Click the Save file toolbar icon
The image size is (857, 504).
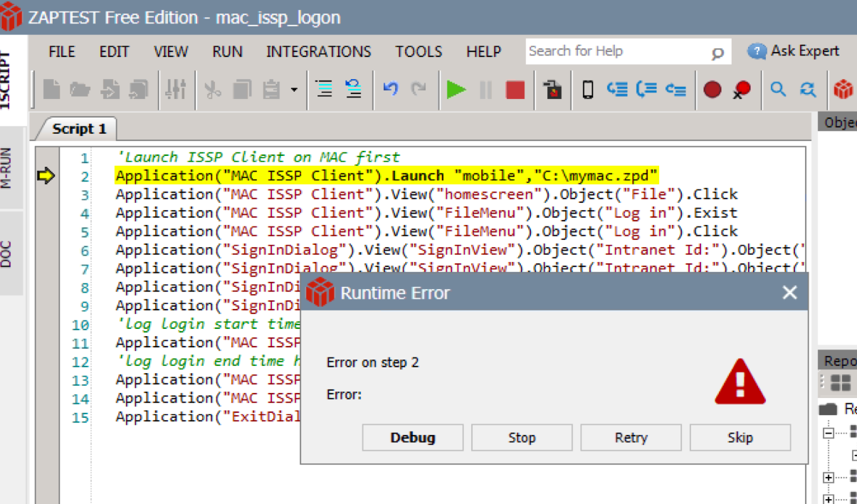(x=110, y=89)
